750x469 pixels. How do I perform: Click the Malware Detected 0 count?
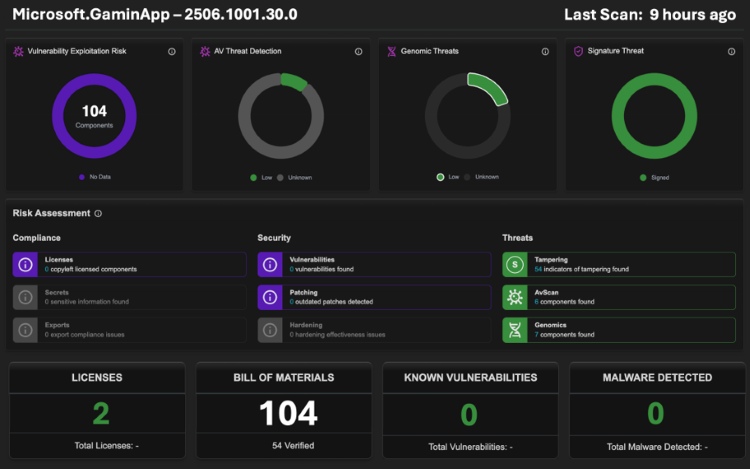656,414
